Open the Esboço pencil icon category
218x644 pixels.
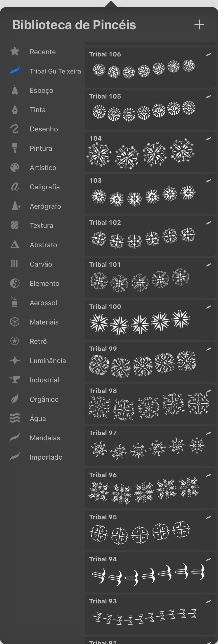pyautogui.click(x=15, y=90)
